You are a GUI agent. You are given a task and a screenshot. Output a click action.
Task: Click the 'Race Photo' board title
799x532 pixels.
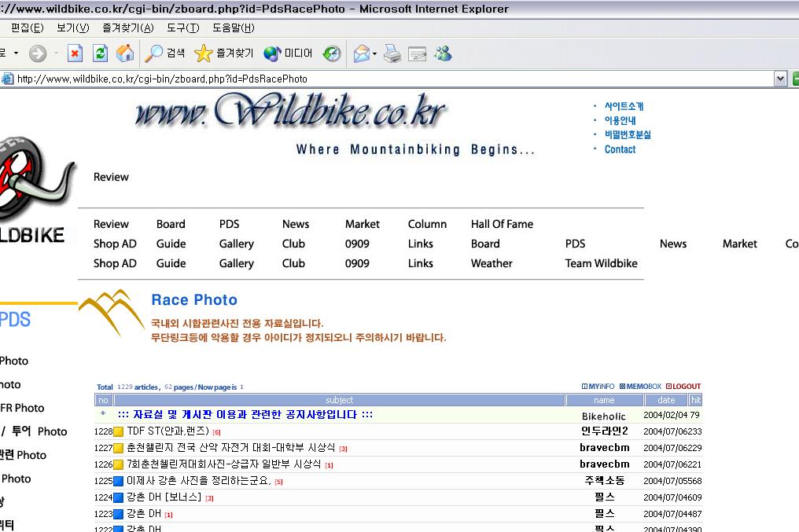[x=194, y=300]
